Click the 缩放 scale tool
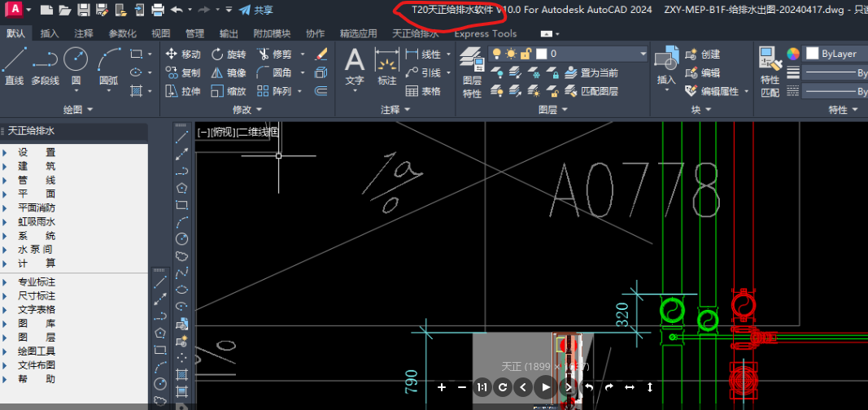Image resolution: width=868 pixels, height=410 pixels. [x=229, y=91]
